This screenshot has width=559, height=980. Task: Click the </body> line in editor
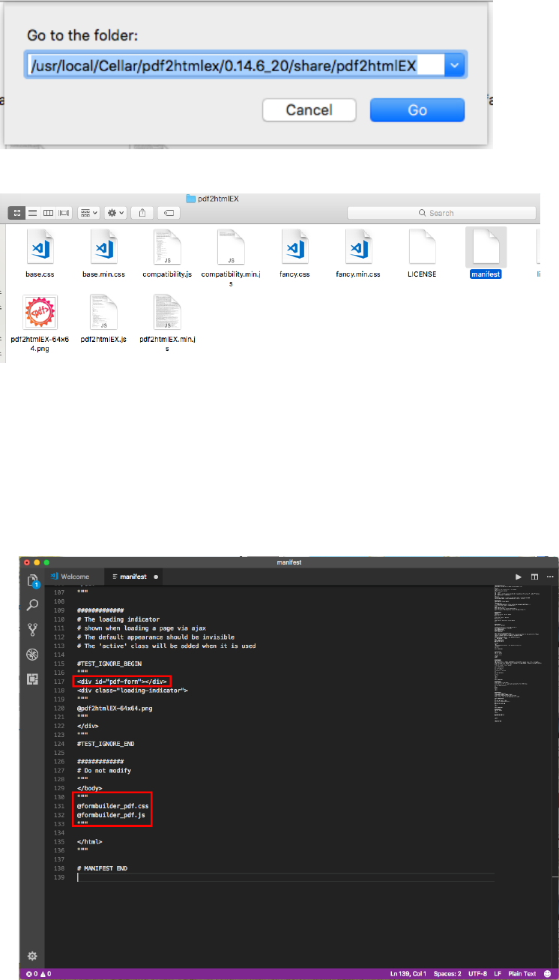pyautogui.click(x=90, y=788)
